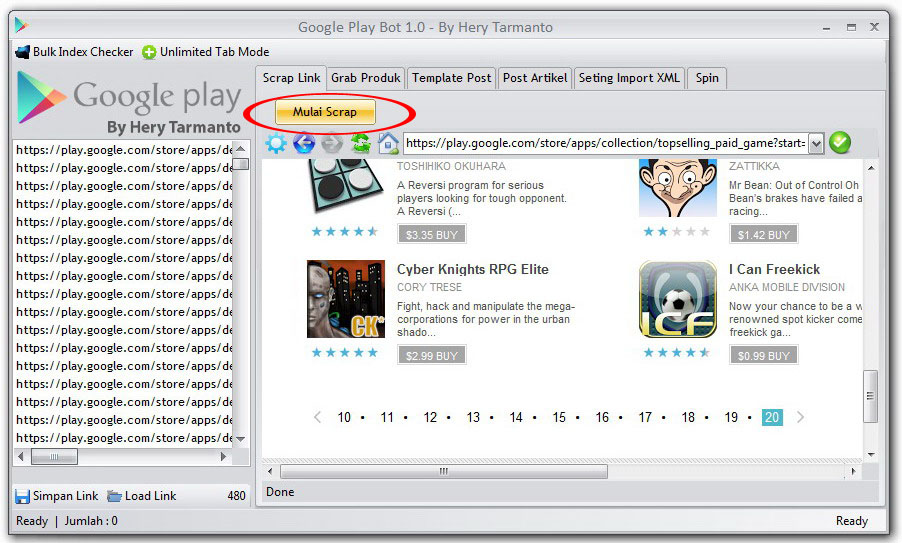Viewport: 902px width, 543px height.
Task: Click Jumlah : 0 status entry
Action: [x=91, y=521]
